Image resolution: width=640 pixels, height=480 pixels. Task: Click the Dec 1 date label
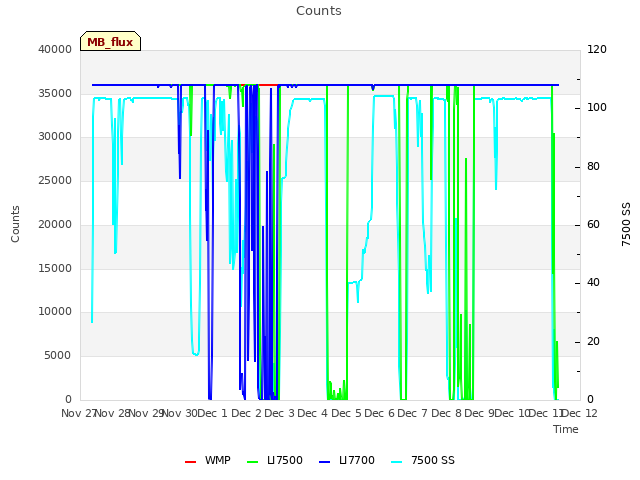point(213,413)
